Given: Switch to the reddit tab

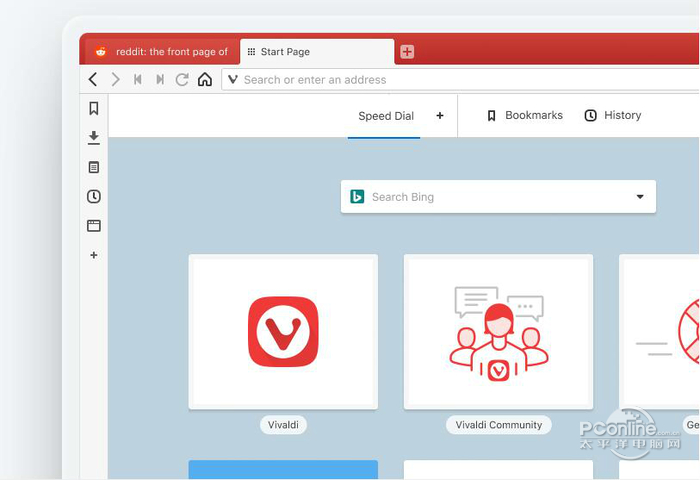Looking at the screenshot, I should pyautogui.click(x=160, y=52).
